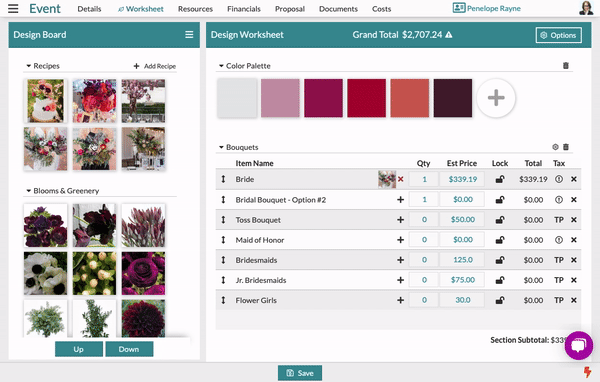
Task: Toggle lock on Maid of Honor row
Action: coord(500,240)
